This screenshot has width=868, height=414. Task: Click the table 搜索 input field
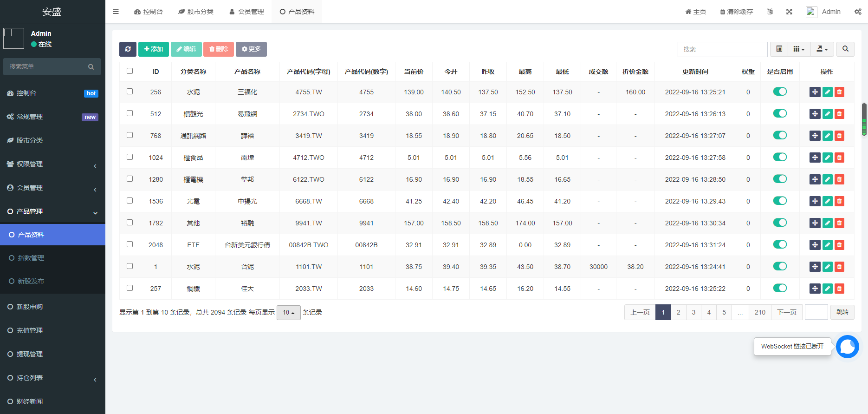[x=722, y=49]
